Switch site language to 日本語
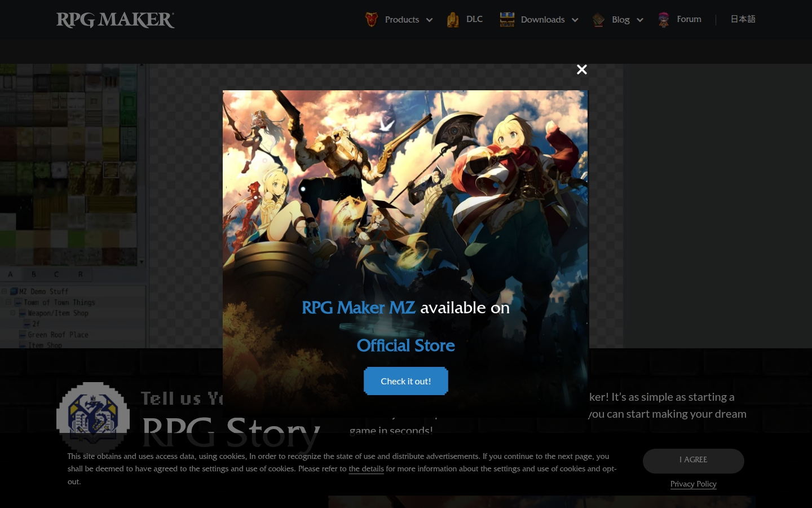Image resolution: width=812 pixels, height=508 pixels. [x=743, y=19]
